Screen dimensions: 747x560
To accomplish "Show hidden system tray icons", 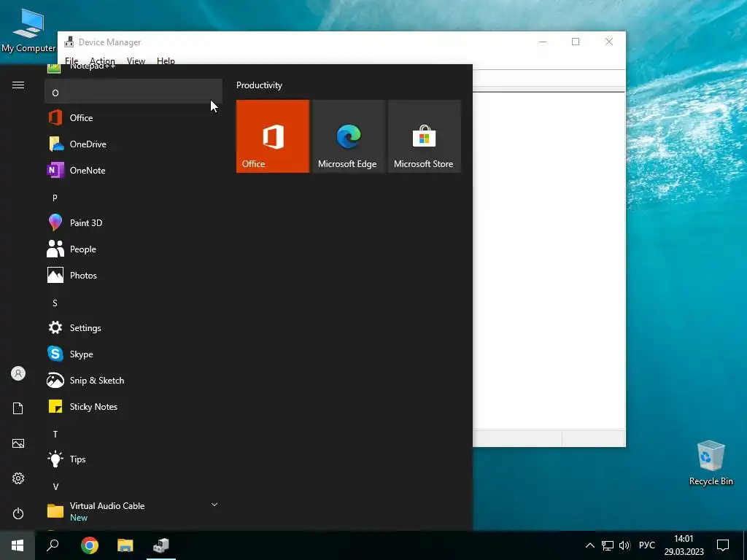I will click(589, 545).
